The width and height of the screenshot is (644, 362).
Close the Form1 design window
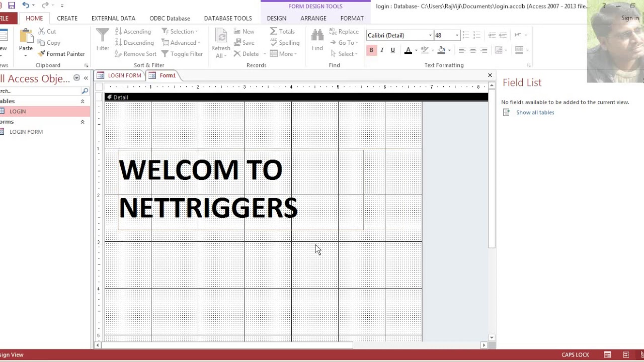click(490, 75)
